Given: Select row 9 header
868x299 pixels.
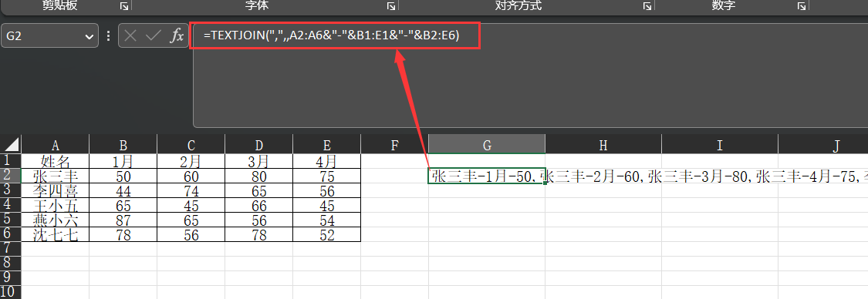Looking at the screenshot, I should point(11,278).
